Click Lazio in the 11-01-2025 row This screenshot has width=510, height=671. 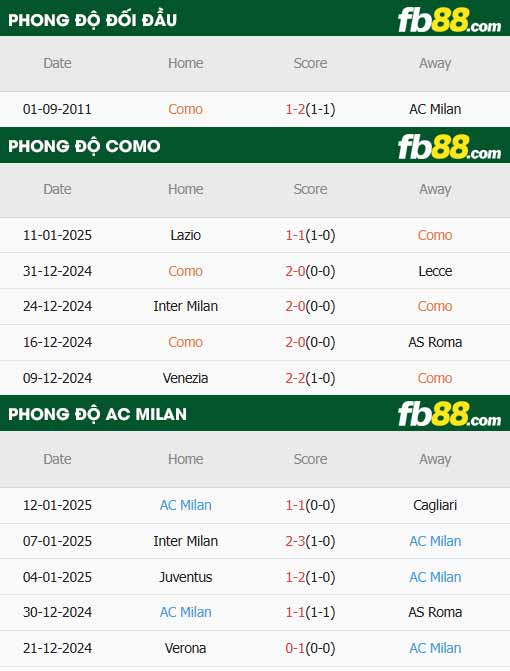(x=185, y=235)
